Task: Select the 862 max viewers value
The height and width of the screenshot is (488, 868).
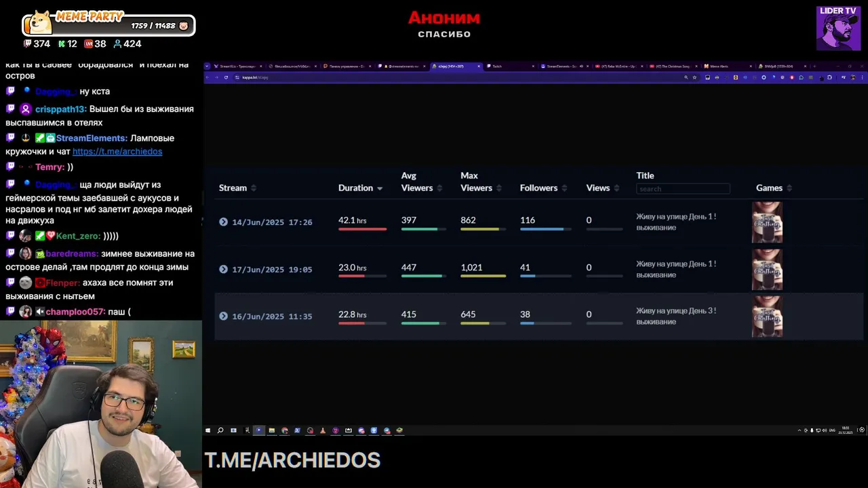Action: [468, 220]
